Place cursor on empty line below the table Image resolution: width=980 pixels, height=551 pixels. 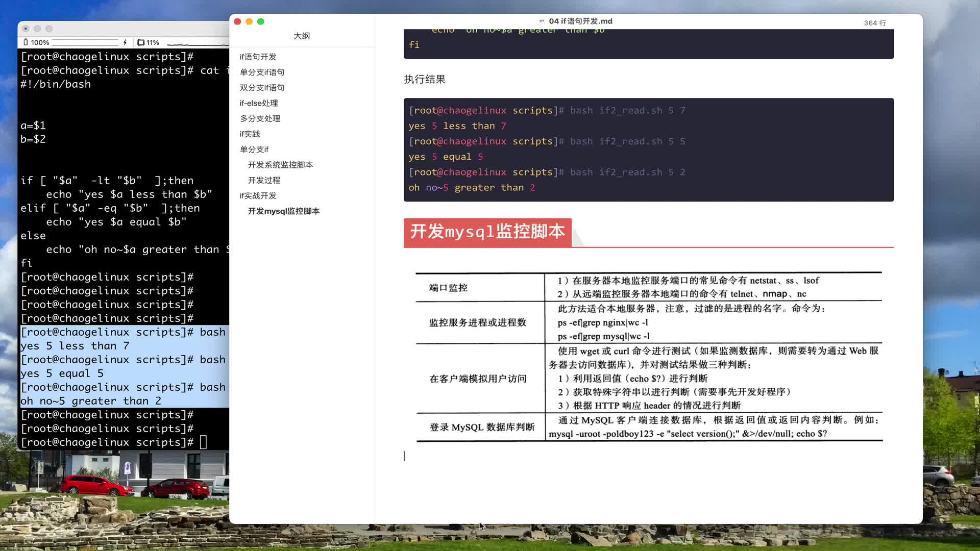648,456
